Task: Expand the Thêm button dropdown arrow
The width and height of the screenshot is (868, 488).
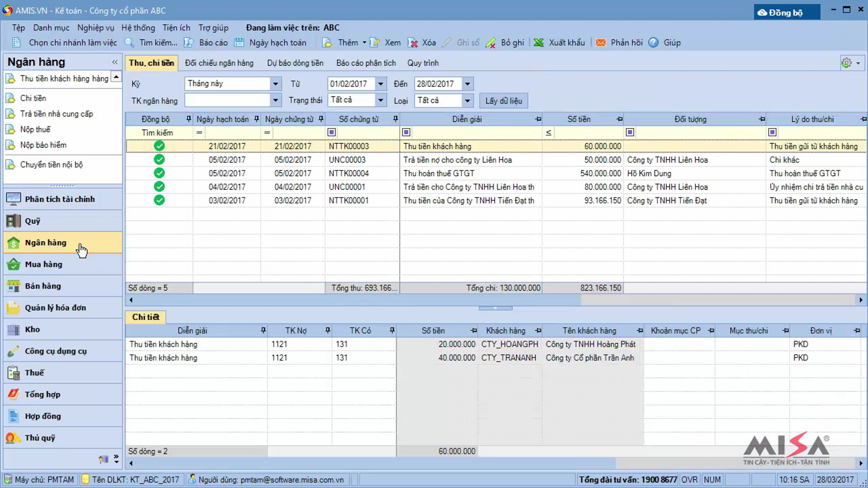Action: (x=364, y=43)
